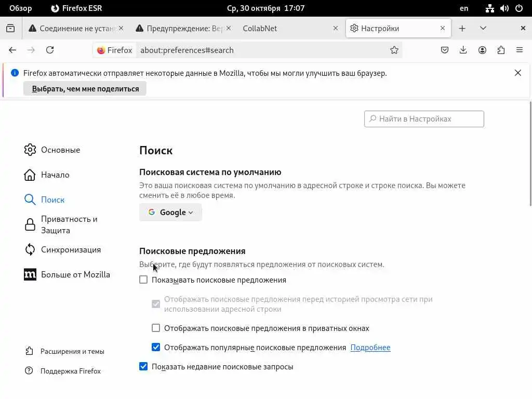532x399 pixels.
Task: Open the Google default search engine dropdown
Action: (x=170, y=212)
